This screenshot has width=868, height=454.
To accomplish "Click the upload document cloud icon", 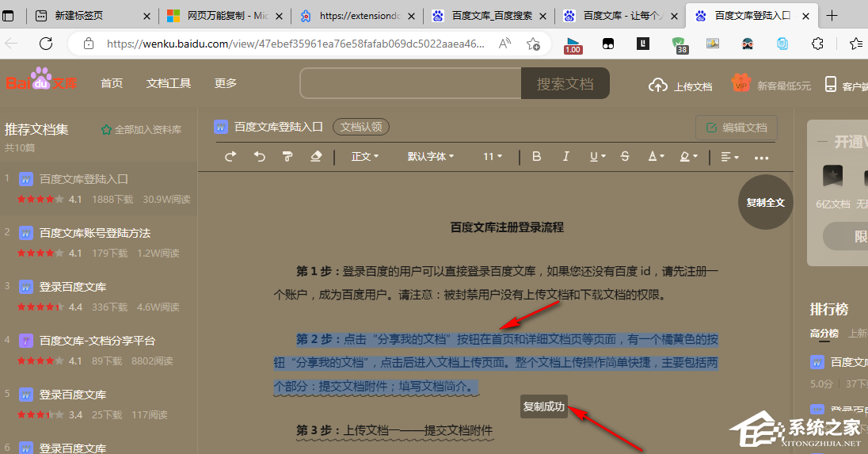I will (657, 86).
